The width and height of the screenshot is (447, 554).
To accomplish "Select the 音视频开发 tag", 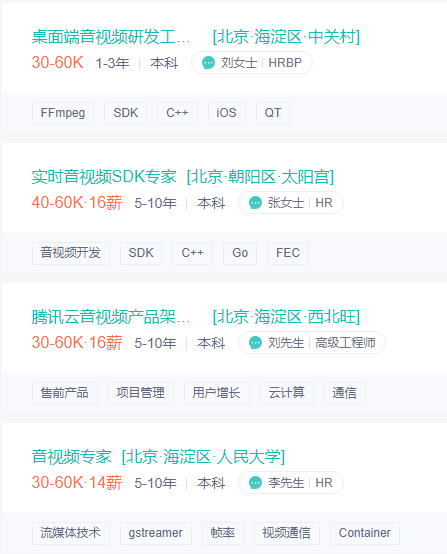I will coord(71,253).
